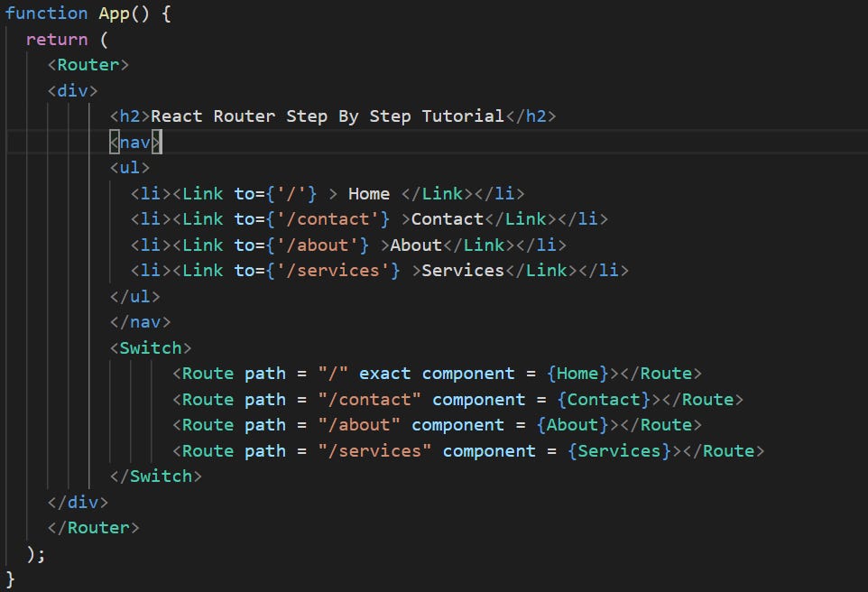Click the '/contact' string in the Link line
Image resolution: width=868 pixels, height=592 pixels.
click(x=328, y=219)
